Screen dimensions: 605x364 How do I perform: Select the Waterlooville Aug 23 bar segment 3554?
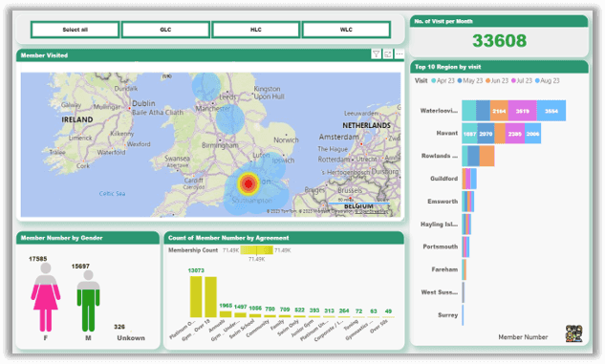point(551,111)
